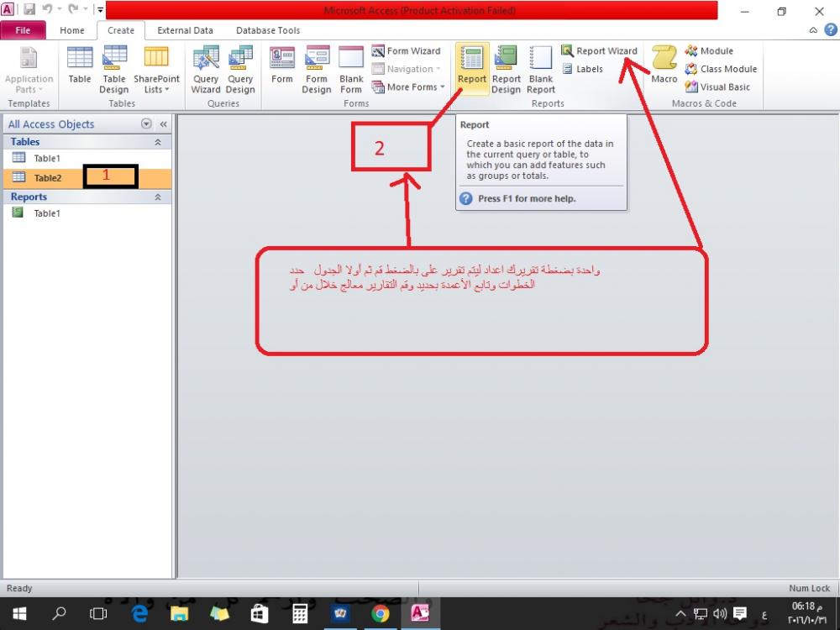This screenshot has width=840, height=630.
Task: Select Table2 in navigation pane
Action: [x=87, y=178]
